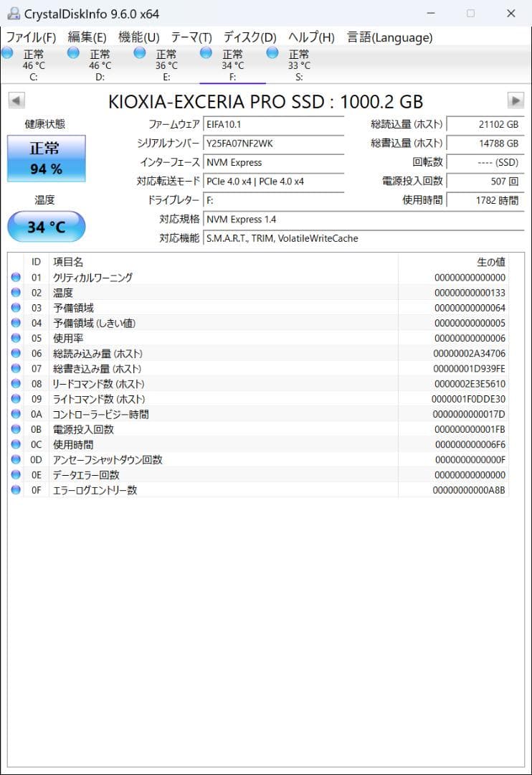Click status orb for 予備領域 row (ID 03)
This screenshot has width=532, height=775.
(x=16, y=307)
